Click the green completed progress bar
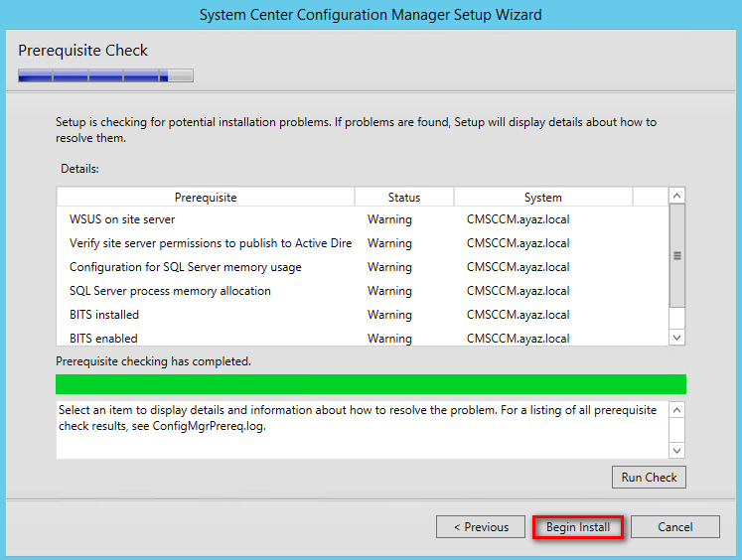 coord(371,384)
